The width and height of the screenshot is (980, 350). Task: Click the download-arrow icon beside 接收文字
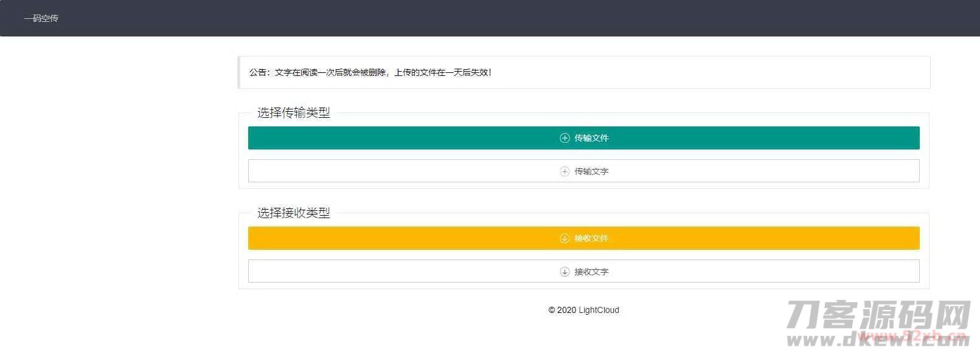coord(565,272)
